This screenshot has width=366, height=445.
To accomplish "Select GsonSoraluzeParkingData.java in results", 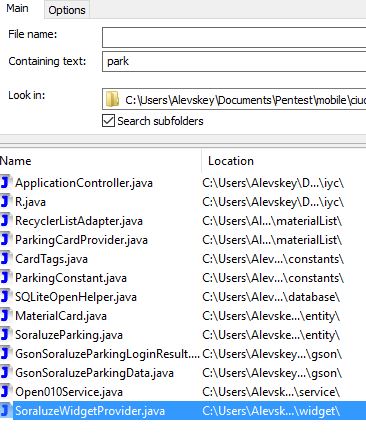I will tap(94, 373).
